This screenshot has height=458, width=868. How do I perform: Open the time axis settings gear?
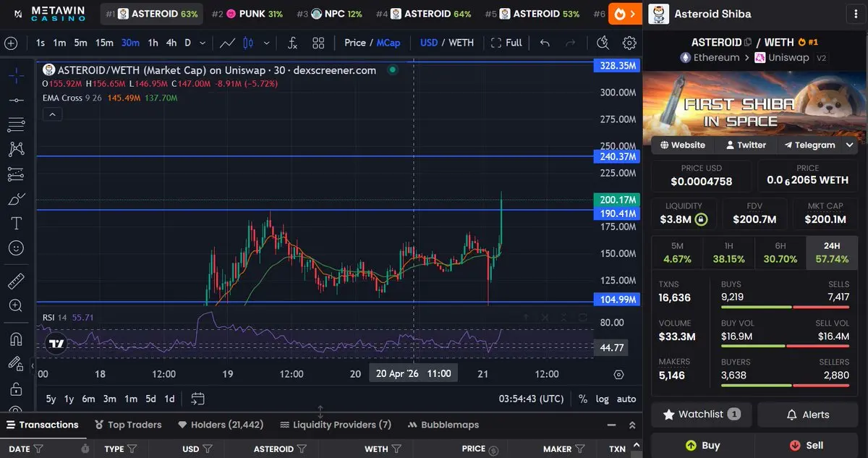618,374
